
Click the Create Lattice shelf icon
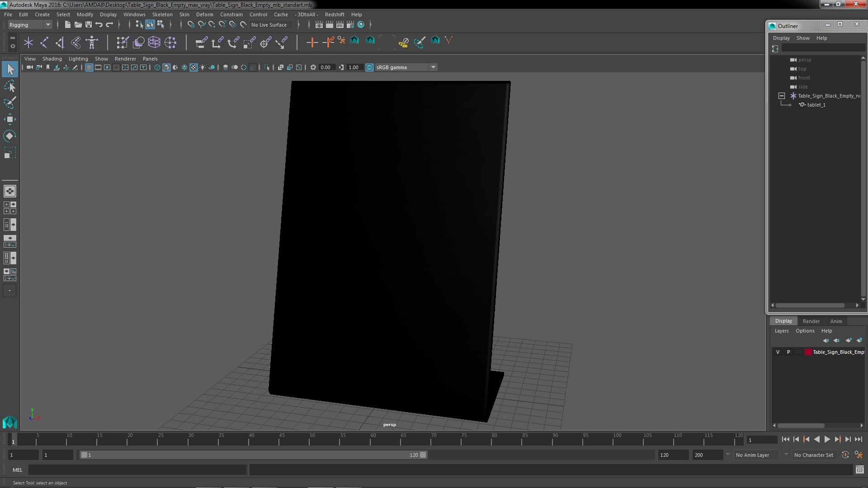154,42
